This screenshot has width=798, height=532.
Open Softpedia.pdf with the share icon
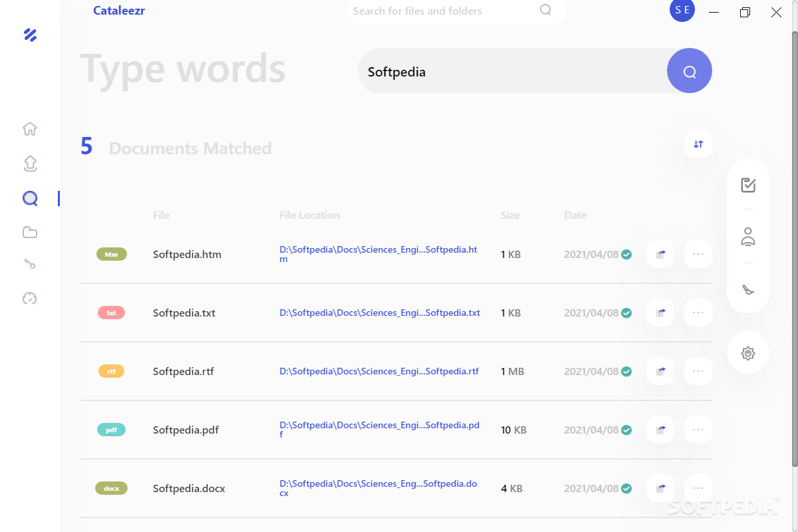(x=660, y=430)
